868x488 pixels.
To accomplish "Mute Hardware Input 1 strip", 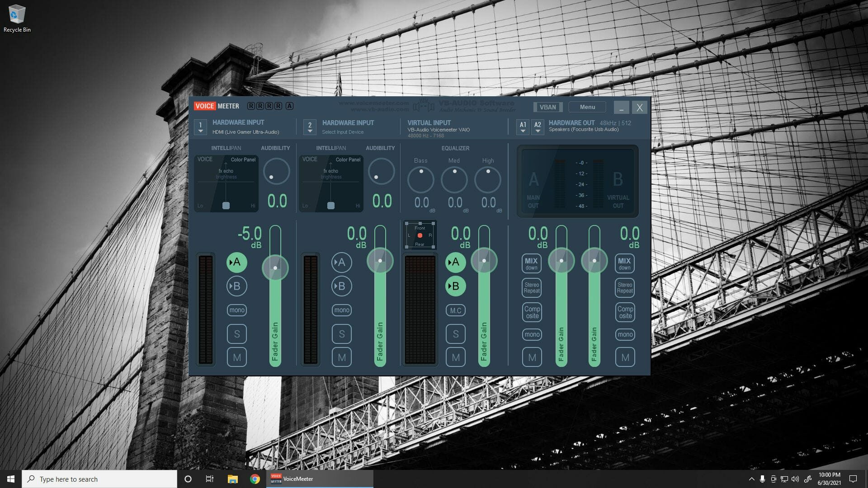I will [x=236, y=357].
